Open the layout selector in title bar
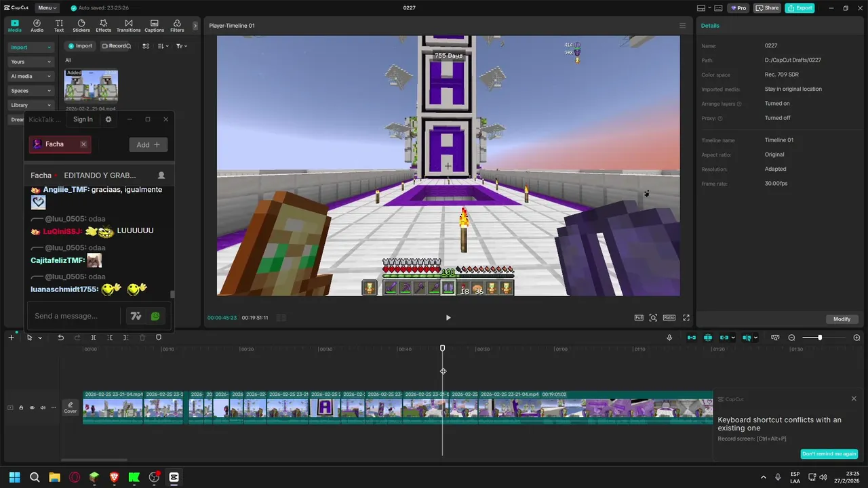 tap(705, 8)
